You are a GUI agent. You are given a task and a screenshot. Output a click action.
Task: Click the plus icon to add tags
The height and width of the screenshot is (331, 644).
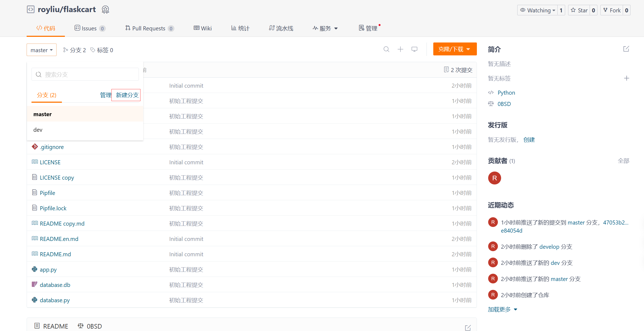(627, 78)
